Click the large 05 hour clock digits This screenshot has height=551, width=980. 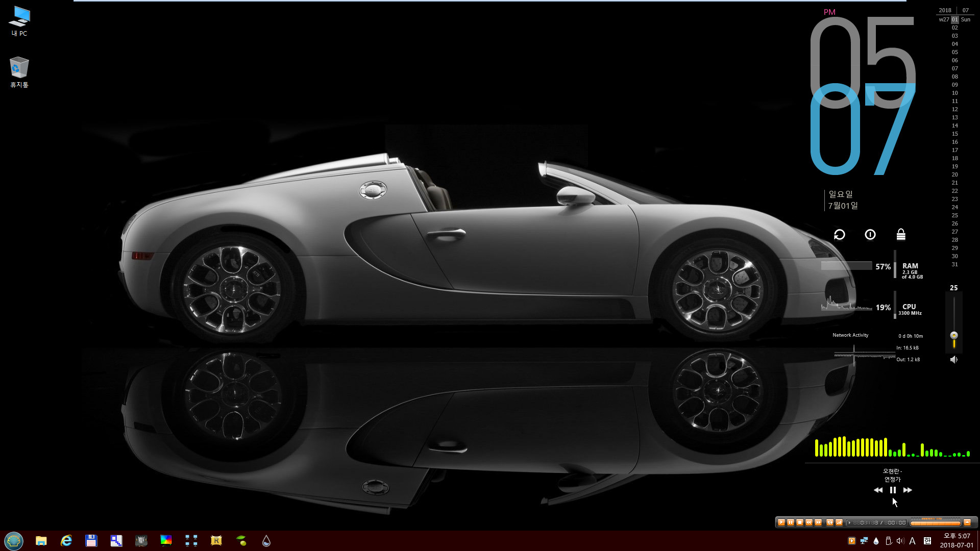point(863,62)
